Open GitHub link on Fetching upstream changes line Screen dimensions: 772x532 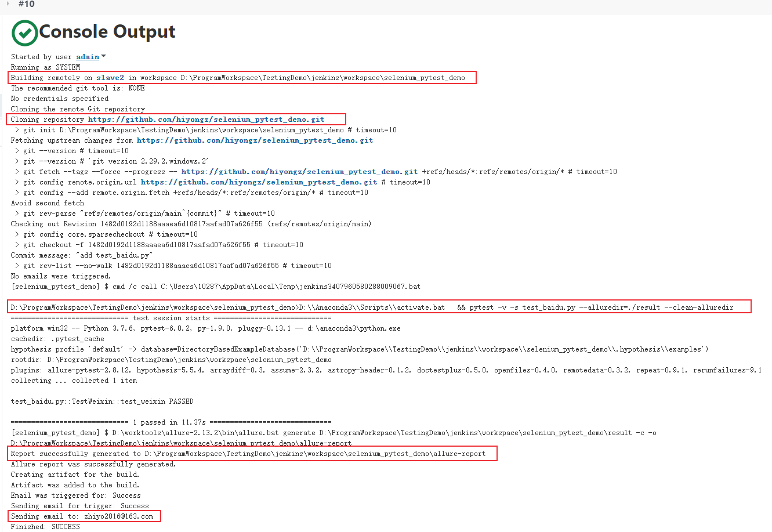pyautogui.click(x=255, y=140)
